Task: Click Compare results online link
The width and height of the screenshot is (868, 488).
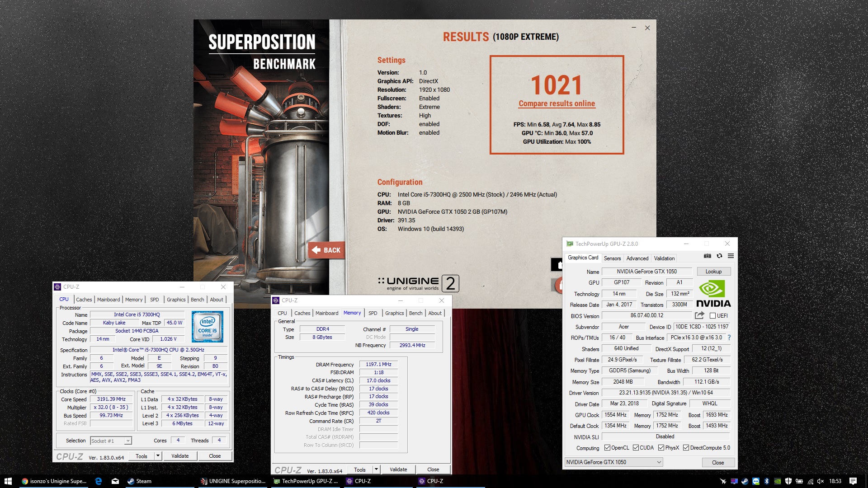Action: pos(557,103)
